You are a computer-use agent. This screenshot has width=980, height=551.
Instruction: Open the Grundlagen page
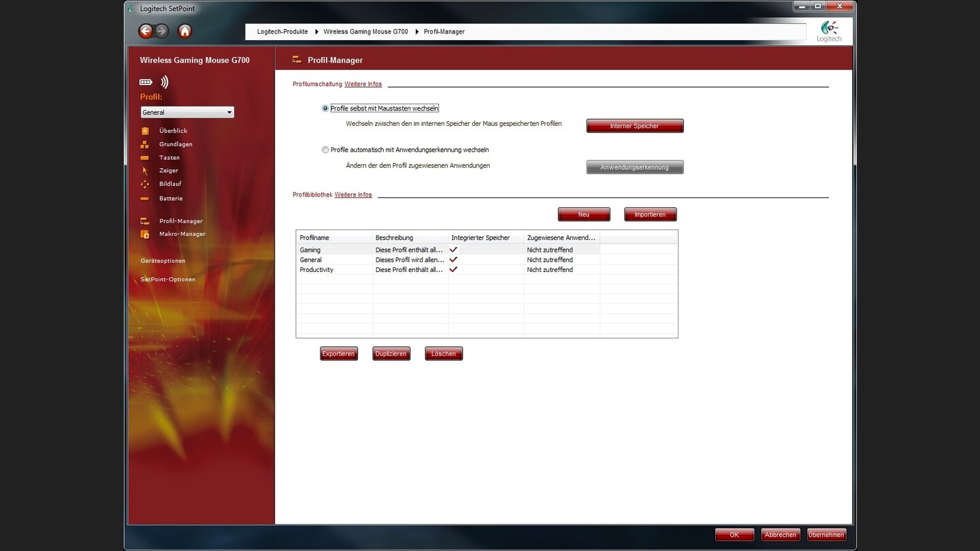176,144
